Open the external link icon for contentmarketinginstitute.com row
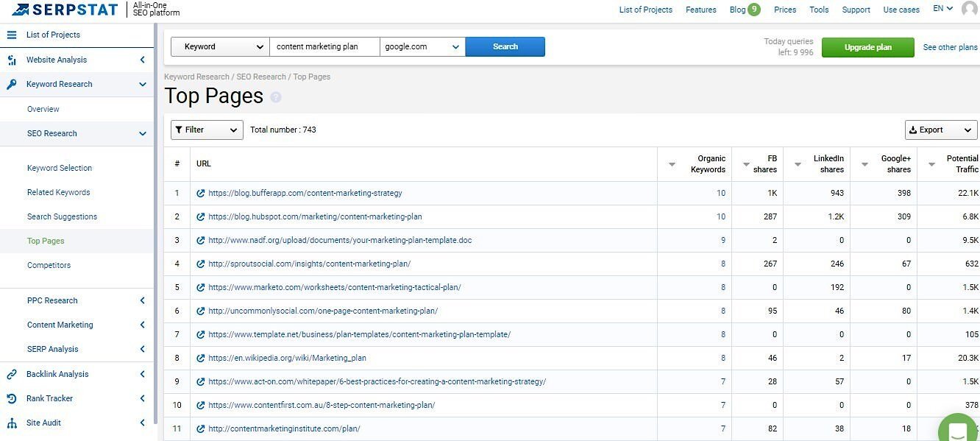Image resolution: width=980 pixels, height=441 pixels. (201, 428)
